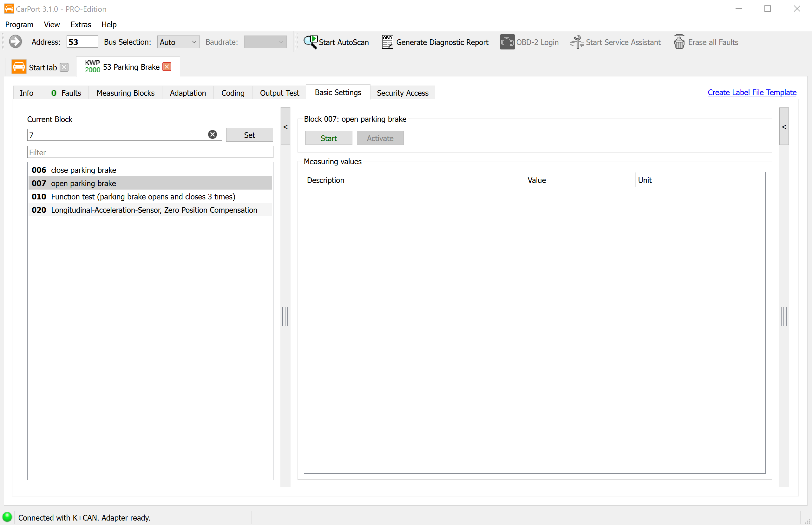Screen dimensions: 812x525
Task: Click the status text Connected with K+CAN
Action: pos(84,517)
